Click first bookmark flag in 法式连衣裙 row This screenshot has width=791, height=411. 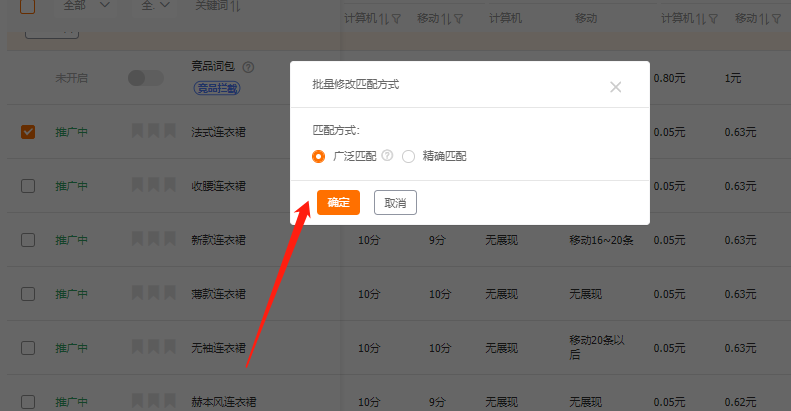click(x=137, y=131)
